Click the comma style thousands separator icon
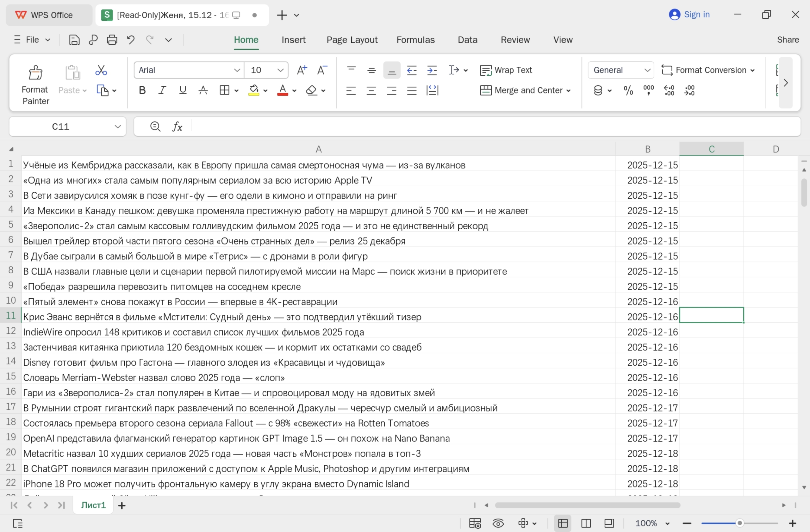 pos(648,90)
